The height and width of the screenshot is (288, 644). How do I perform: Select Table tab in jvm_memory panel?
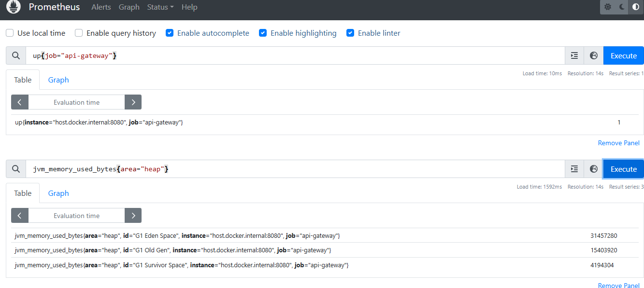tap(23, 193)
